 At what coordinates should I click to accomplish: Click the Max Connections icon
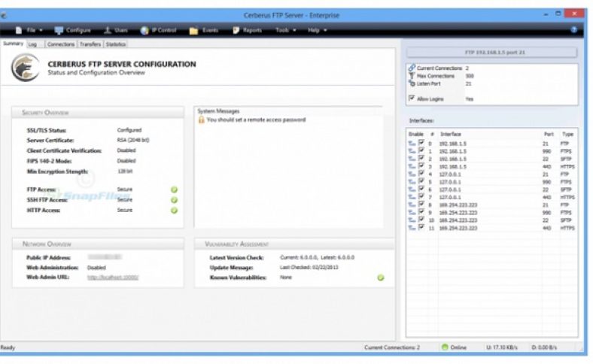(x=412, y=76)
